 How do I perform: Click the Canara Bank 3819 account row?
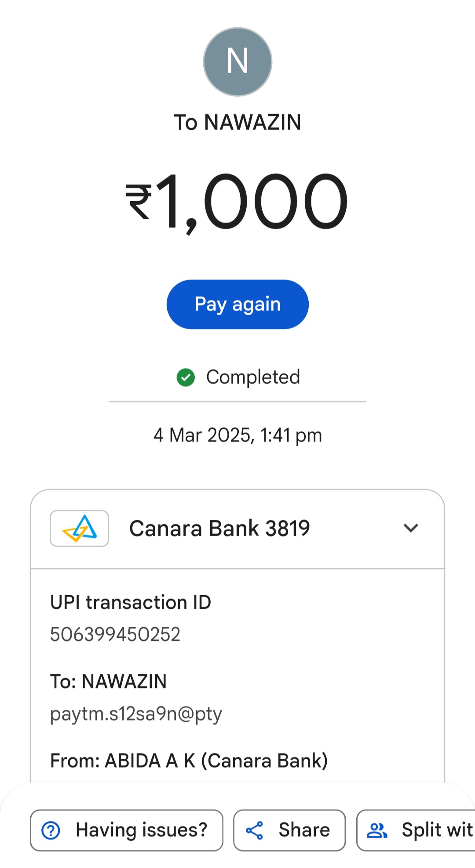coord(219,528)
